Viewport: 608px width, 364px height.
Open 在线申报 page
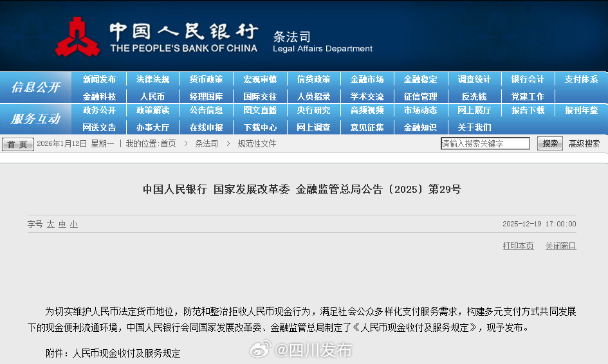207,127
